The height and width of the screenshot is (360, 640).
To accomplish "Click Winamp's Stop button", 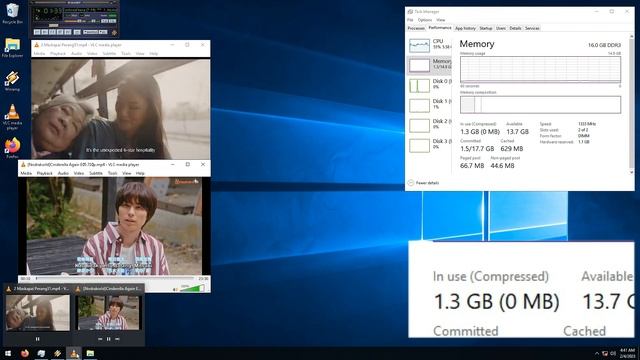I will [60, 32].
